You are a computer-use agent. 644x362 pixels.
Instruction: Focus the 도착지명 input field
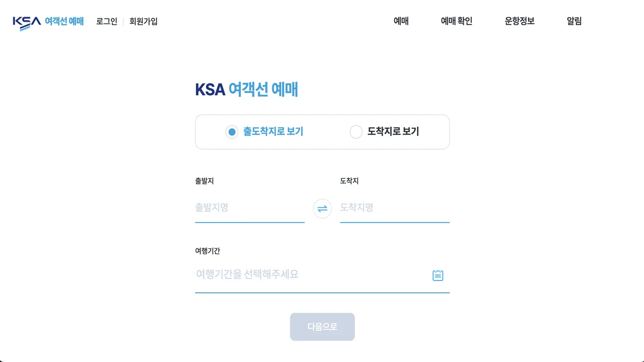coord(394,208)
